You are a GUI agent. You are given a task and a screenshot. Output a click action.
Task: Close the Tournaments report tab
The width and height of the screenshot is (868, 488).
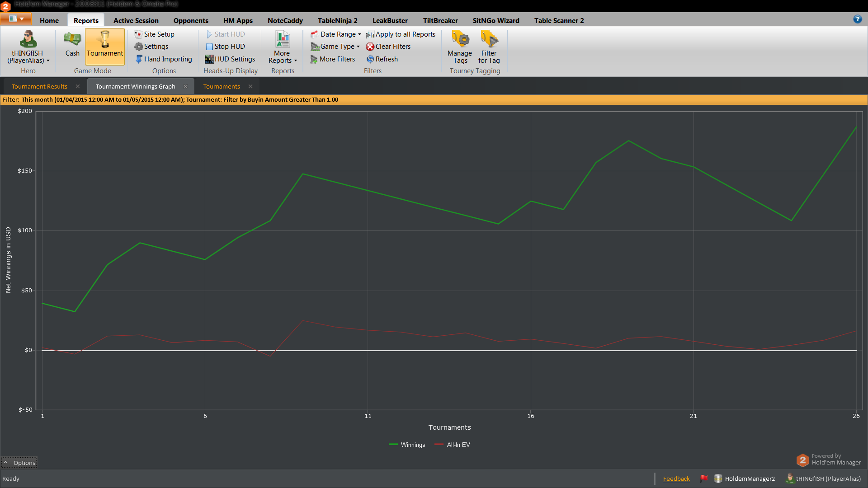tap(250, 86)
